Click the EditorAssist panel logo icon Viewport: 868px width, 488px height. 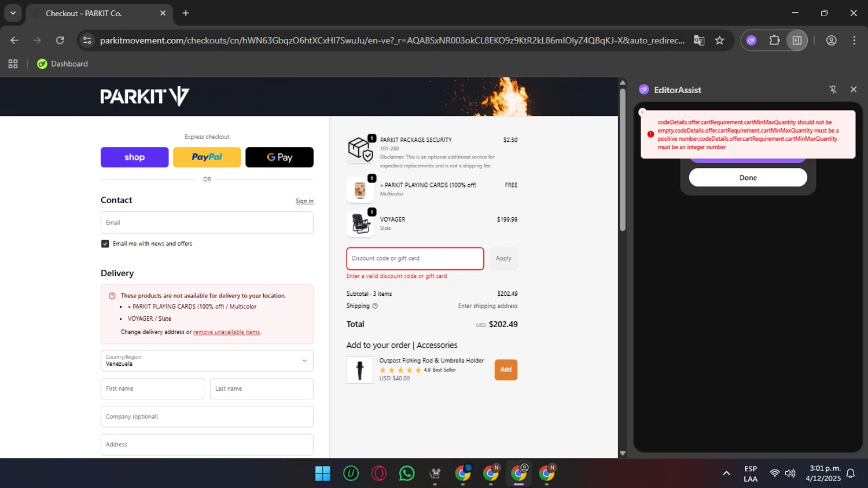tap(644, 90)
